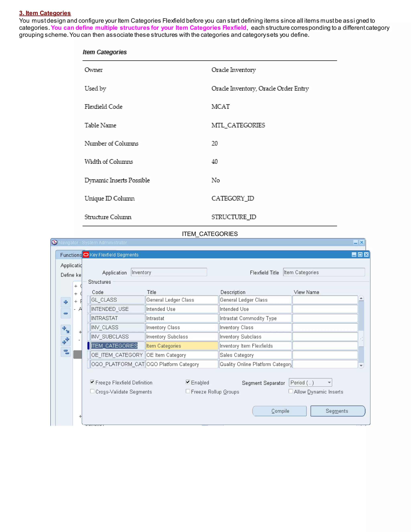Select the OE_ITEM_CATEGORY code field
411x532 pixels.
point(117,355)
